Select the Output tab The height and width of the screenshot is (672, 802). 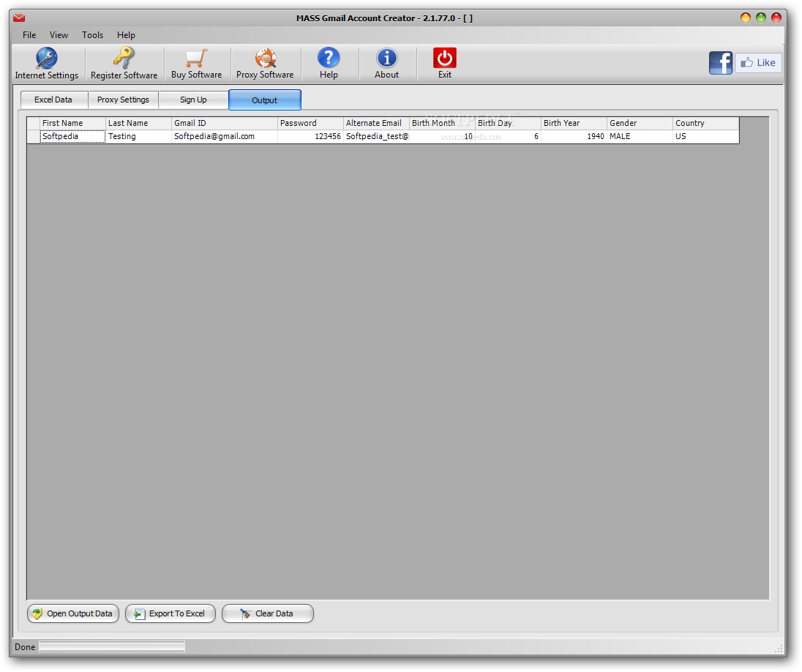click(x=264, y=100)
